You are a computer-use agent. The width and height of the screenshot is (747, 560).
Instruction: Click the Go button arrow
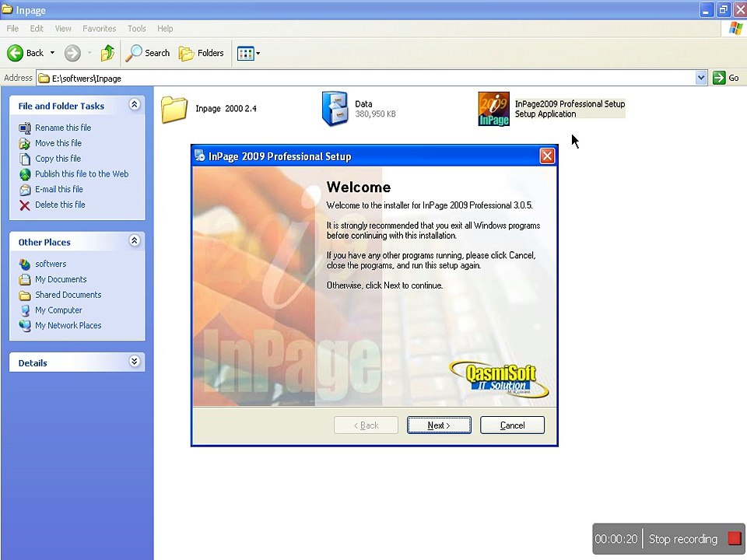coord(719,78)
